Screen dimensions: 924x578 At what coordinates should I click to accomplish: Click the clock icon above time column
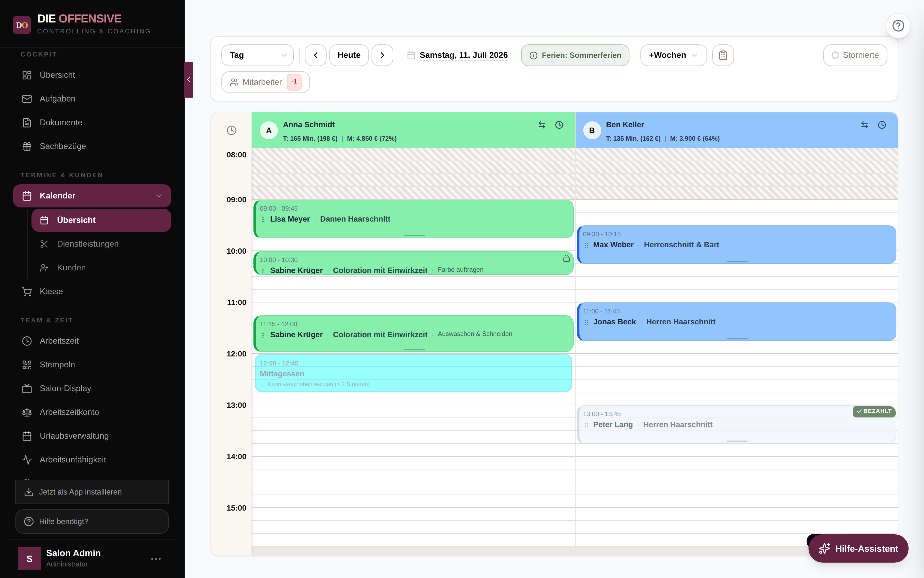[231, 130]
